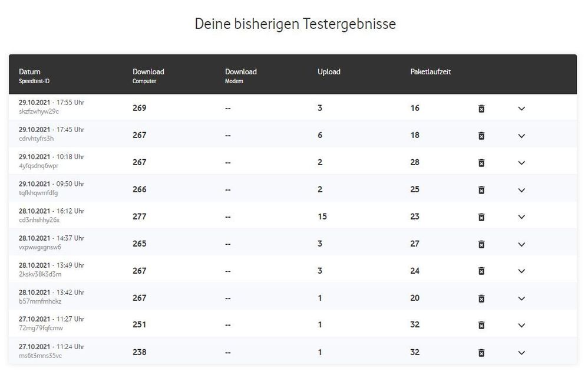Select the upload value 15
Screen dimensions: 588x374
pos(322,216)
